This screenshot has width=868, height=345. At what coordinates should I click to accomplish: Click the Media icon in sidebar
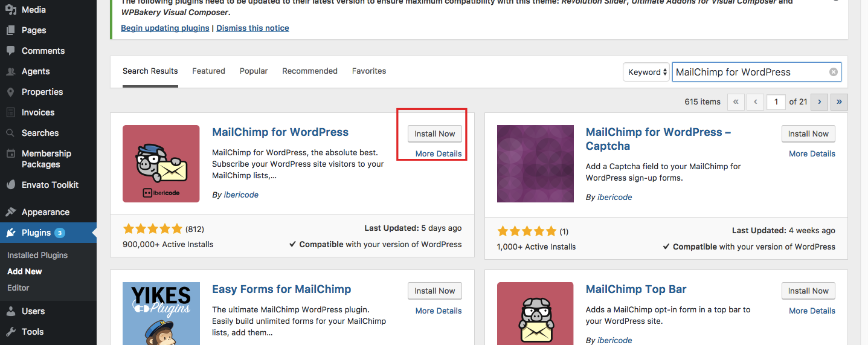tap(10, 10)
